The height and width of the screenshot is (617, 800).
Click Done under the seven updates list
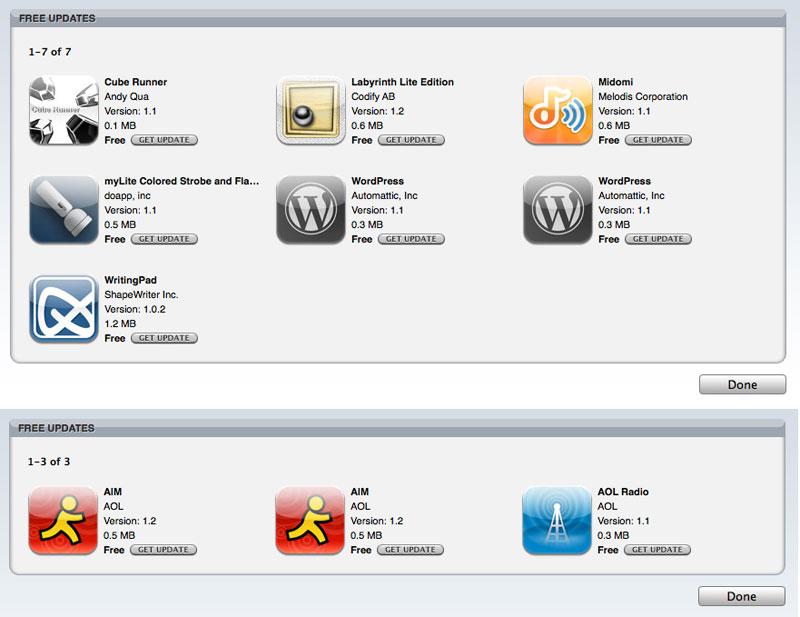tap(742, 384)
